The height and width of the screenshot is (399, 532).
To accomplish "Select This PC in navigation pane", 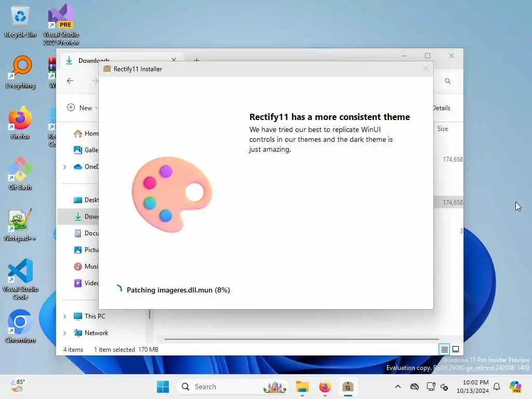I will pyautogui.click(x=89, y=316).
